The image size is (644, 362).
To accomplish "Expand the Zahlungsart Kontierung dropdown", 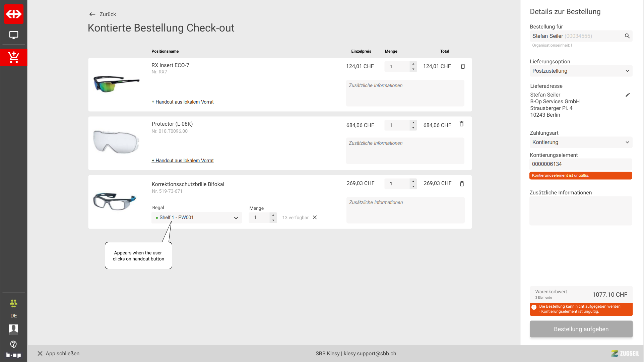I will tap(581, 142).
